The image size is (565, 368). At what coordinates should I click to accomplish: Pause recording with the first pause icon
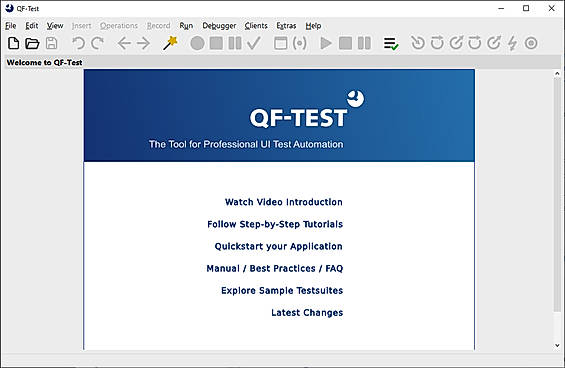[x=235, y=43]
